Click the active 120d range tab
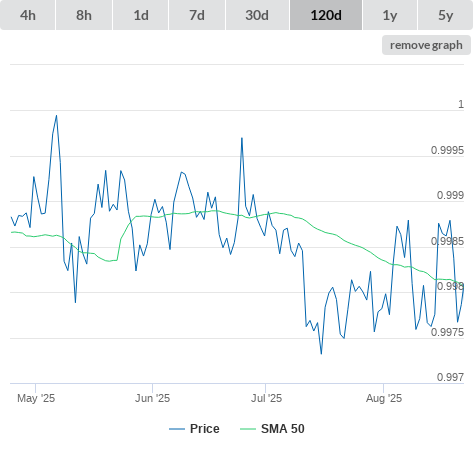This screenshot has height=455, width=474. coord(326,15)
